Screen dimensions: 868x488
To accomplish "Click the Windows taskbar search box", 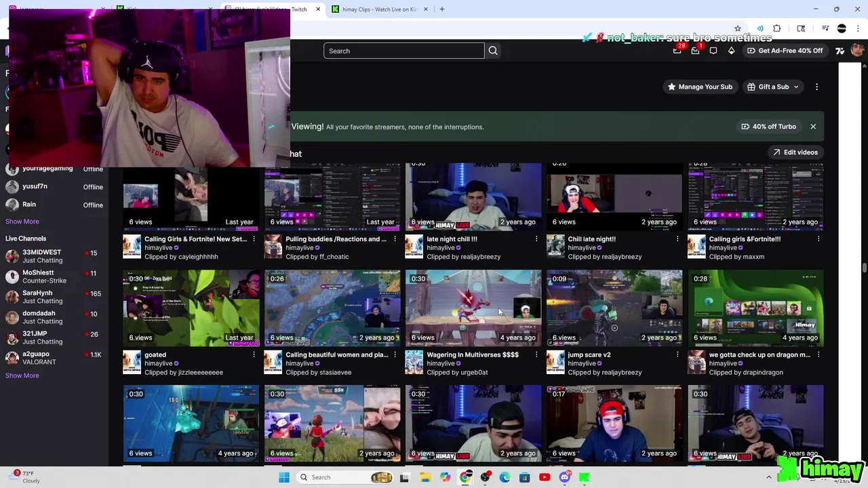I will [346, 477].
